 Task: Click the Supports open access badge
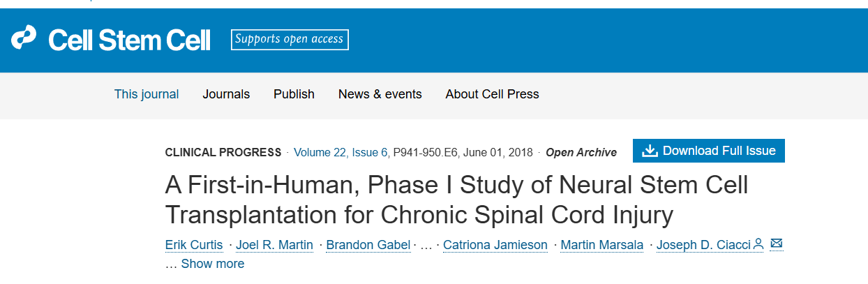click(x=290, y=40)
